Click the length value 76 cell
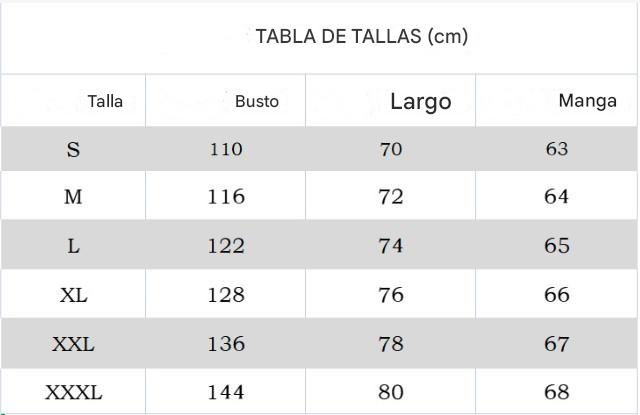This screenshot has height=415, width=640. pyautogui.click(x=391, y=295)
